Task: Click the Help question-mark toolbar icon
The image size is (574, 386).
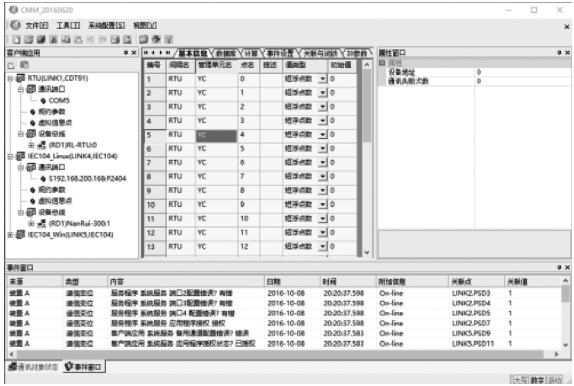Action: click(168, 40)
